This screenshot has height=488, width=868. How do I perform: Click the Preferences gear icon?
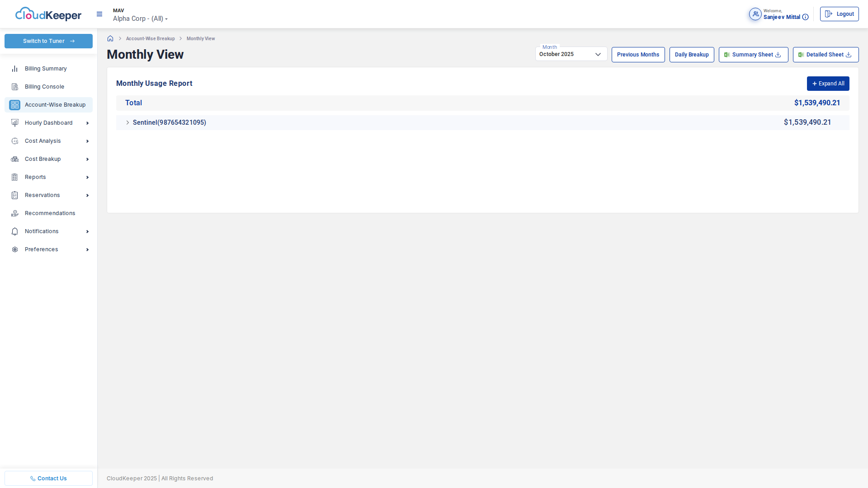pos(15,249)
